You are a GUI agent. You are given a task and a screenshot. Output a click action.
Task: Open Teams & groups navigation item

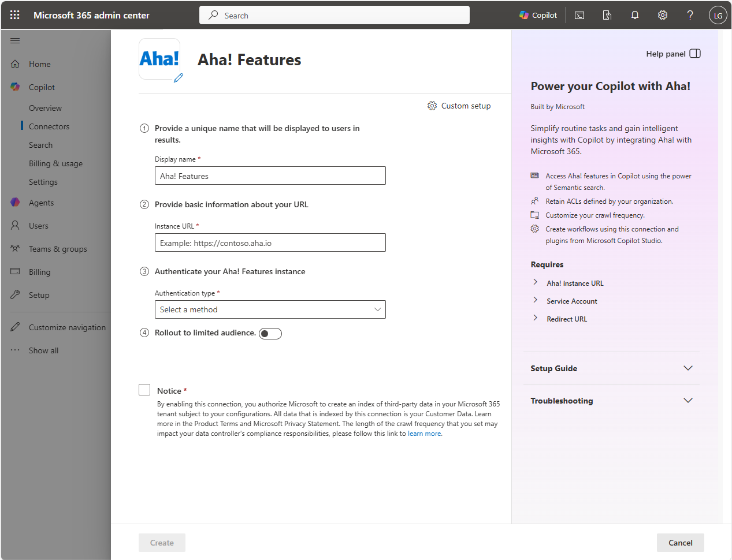[58, 249]
